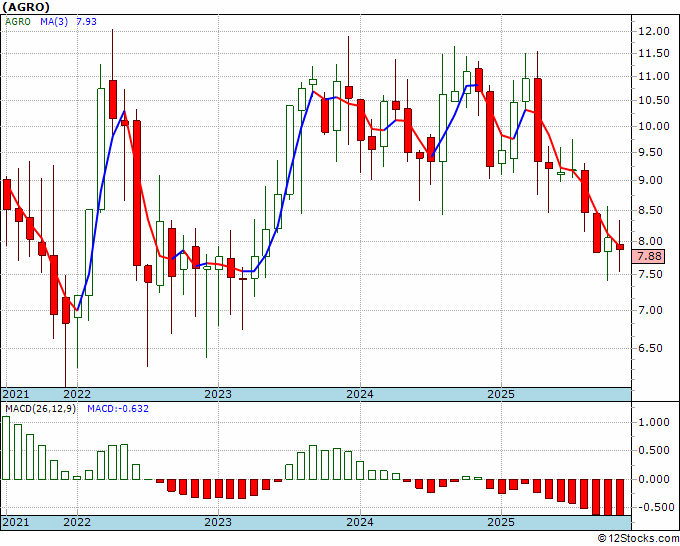Click 2024 on the price chart timeline
This screenshot has height=546, width=680.
coord(360,395)
